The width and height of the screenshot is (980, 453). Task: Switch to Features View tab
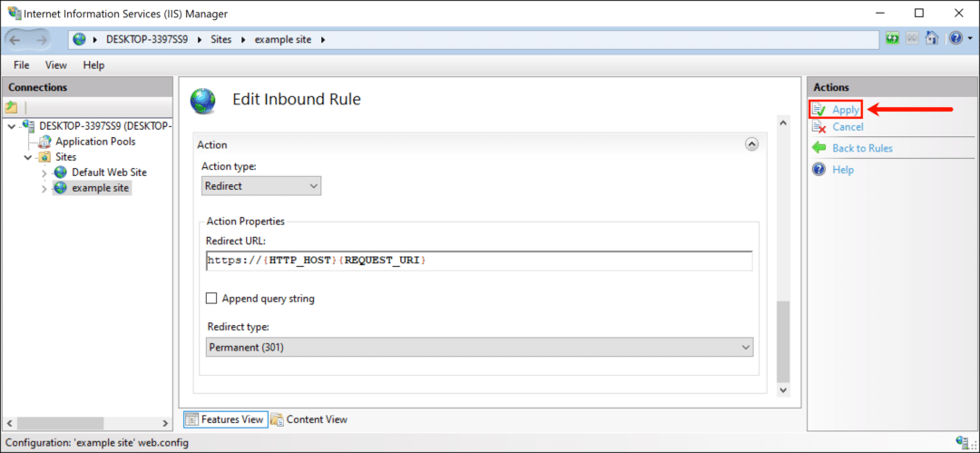click(x=226, y=419)
